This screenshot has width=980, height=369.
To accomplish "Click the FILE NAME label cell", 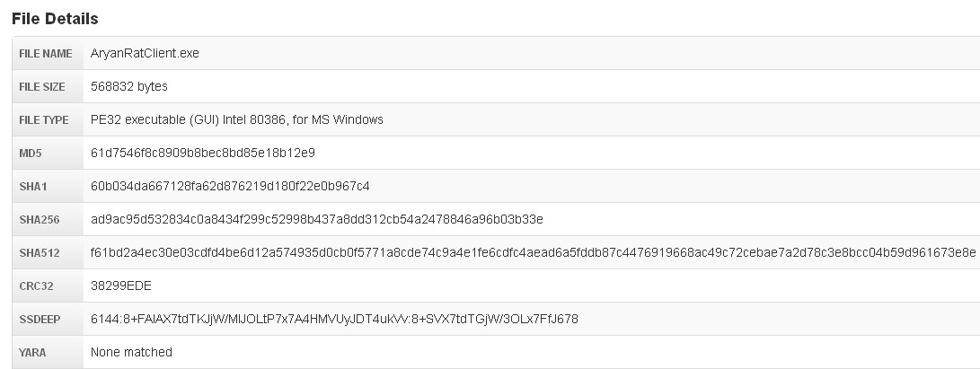I will [x=46, y=54].
